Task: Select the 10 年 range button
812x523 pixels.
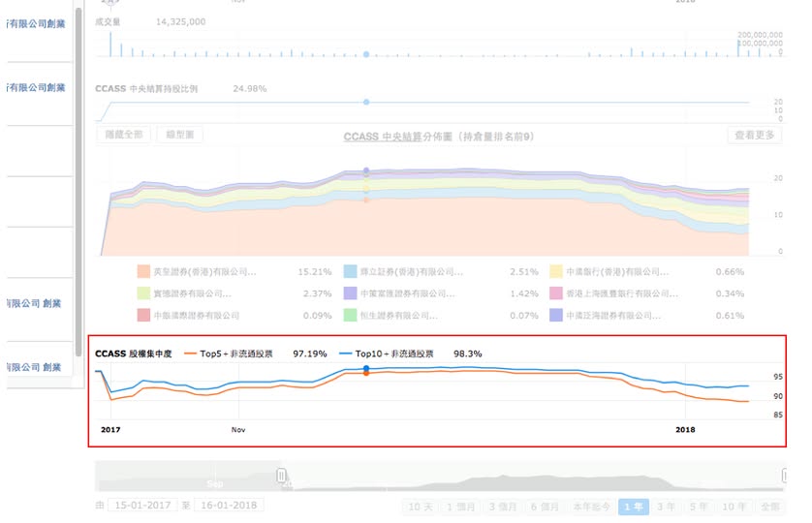Action: 734,507
